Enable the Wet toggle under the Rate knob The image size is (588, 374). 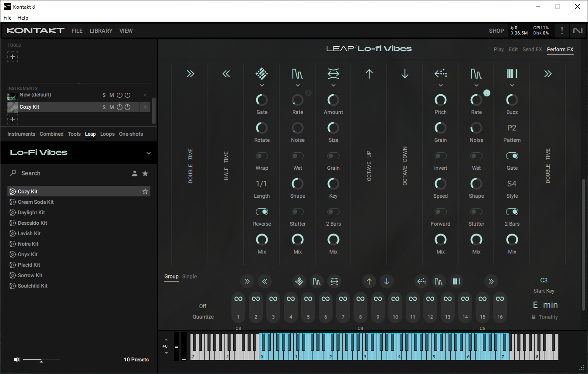[297, 156]
